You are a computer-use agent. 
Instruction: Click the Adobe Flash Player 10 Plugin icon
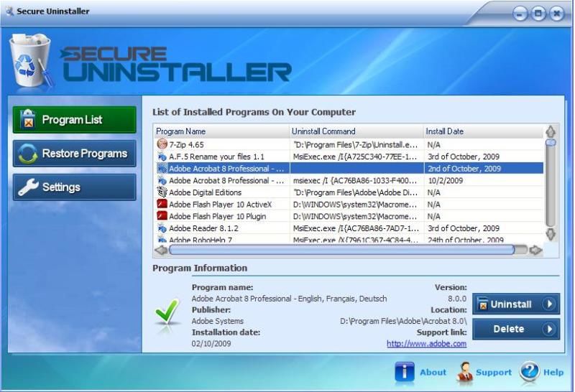point(162,216)
